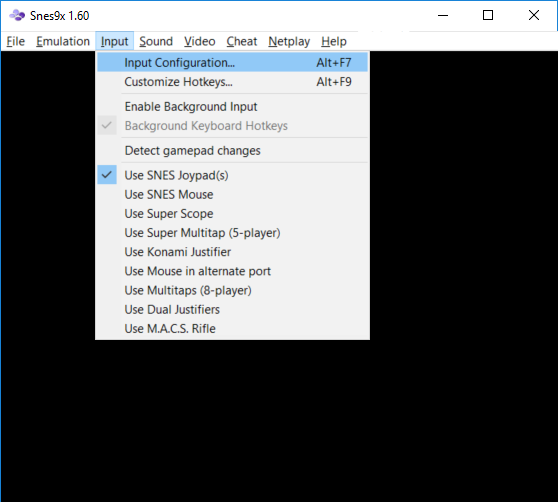The height and width of the screenshot is (502, 558).
Task: Choose Use M.A.C.S. Rifle
Action: coord(232,328)
